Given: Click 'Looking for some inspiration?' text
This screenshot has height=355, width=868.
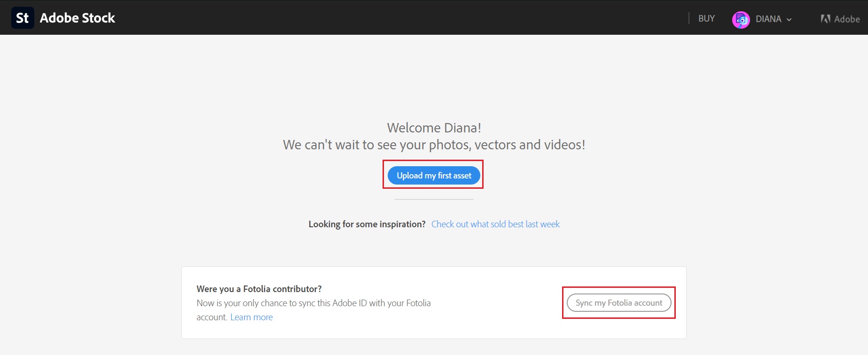Looking at the screenshot, I should [367, 224].
